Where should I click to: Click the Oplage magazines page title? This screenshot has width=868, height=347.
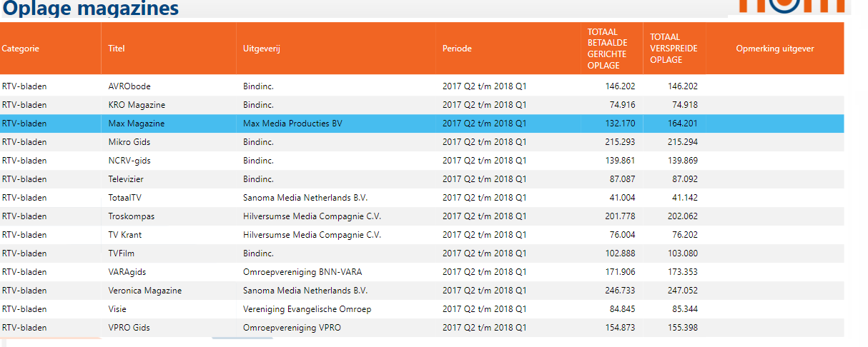pyautogui.click(x=92, y=9)
